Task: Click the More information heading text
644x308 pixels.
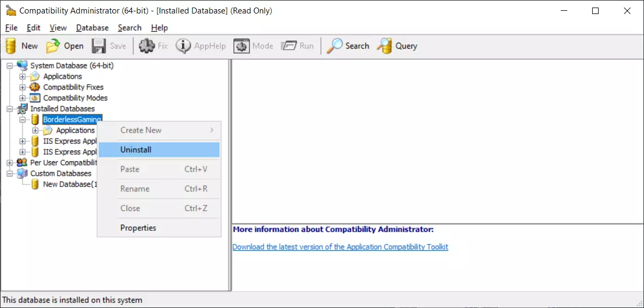Action: pos(333,229)
